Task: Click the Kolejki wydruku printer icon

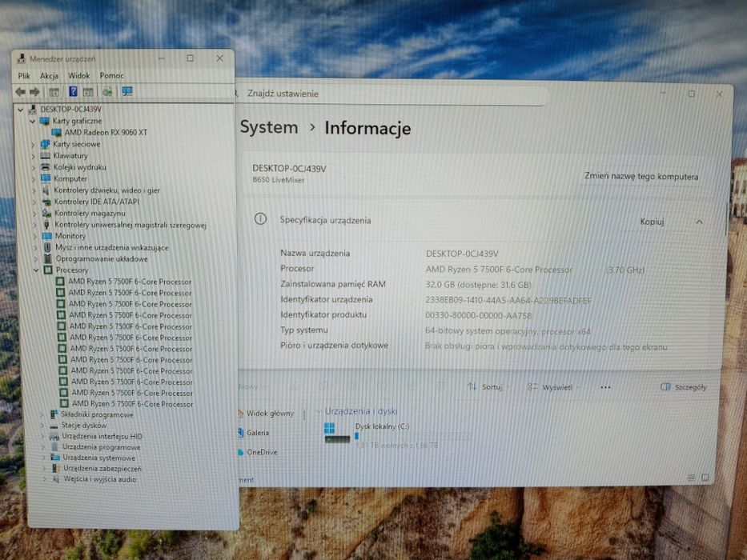Action: point(46,167)
